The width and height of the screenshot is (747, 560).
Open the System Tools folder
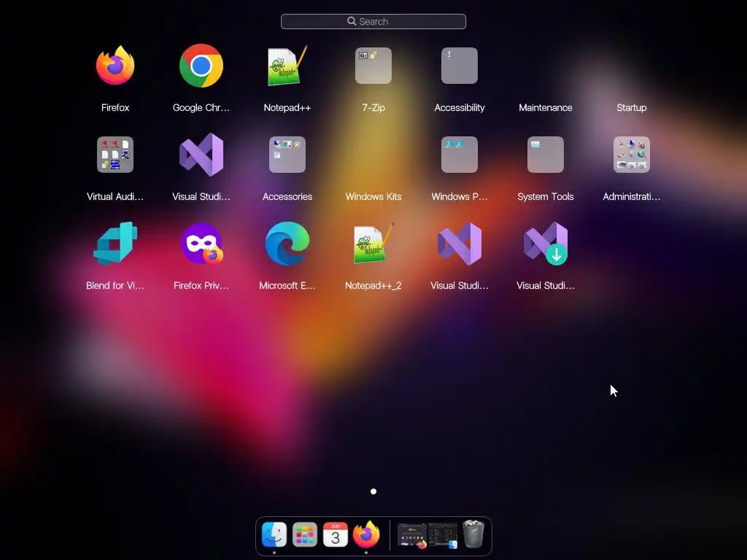pos(546,155)
